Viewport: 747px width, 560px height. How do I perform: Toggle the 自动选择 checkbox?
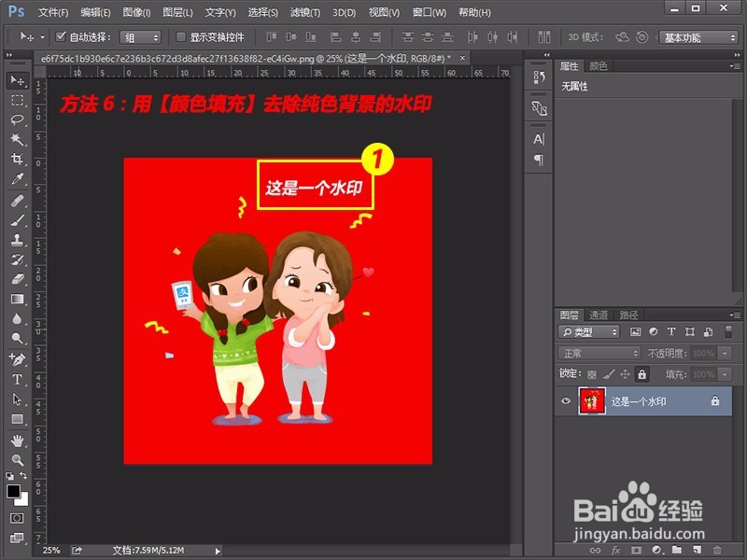pos(61,36)
